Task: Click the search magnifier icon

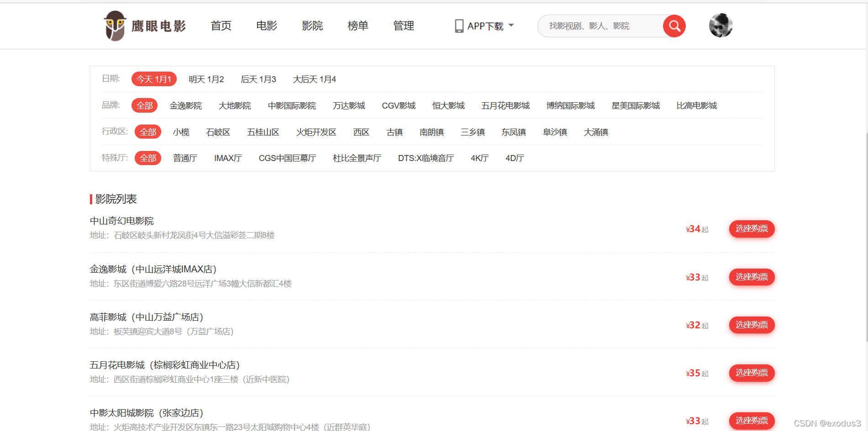Action: click(x=674, y=26)
